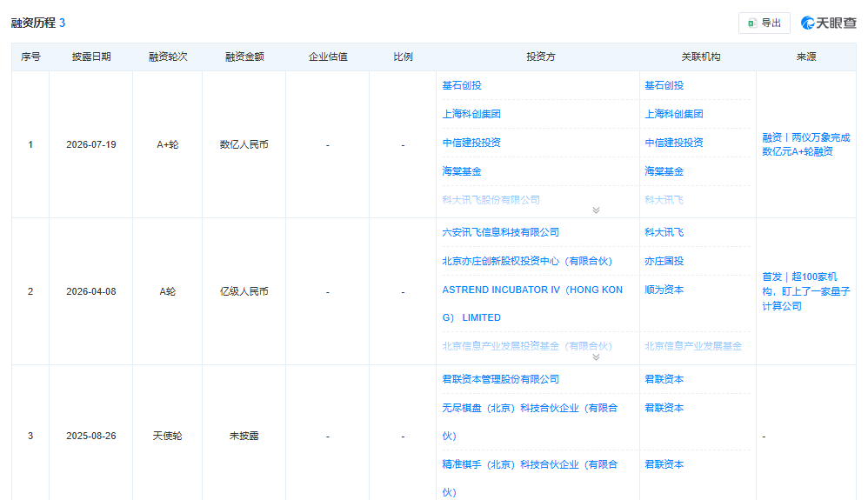Click the 融资历程 count number 3
This screenshot has height=500, width=868.
(x=62, y=23)
